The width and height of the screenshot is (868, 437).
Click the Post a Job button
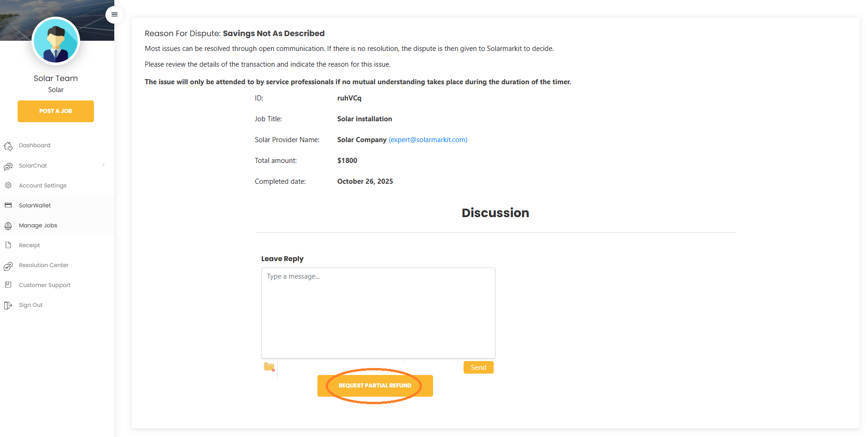[56, 111]
